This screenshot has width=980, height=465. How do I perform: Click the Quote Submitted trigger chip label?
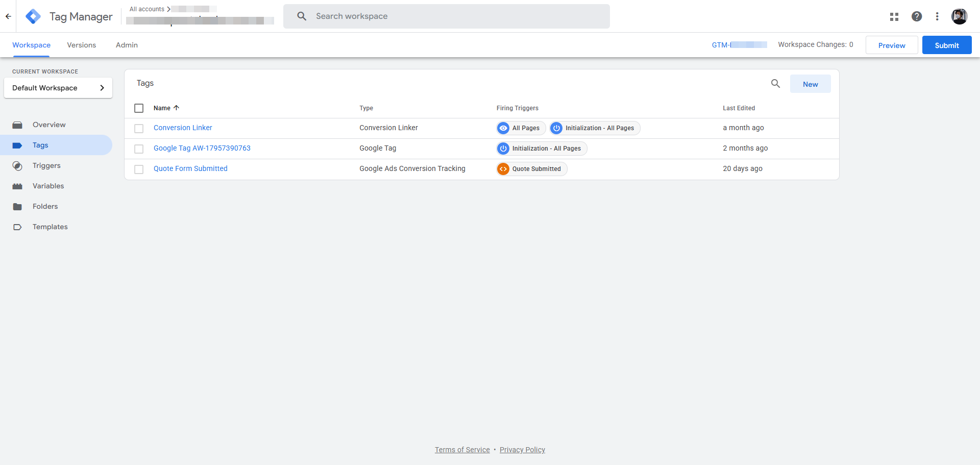[536, 169]
